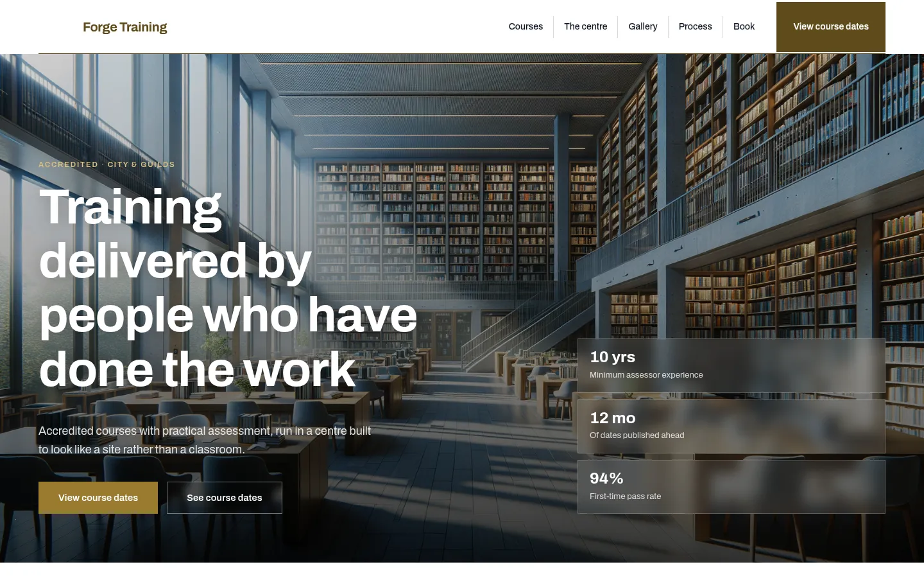Click the 10 yrs assessor experience card
This screenshot has width=924, height=578.
click(732, 365)
